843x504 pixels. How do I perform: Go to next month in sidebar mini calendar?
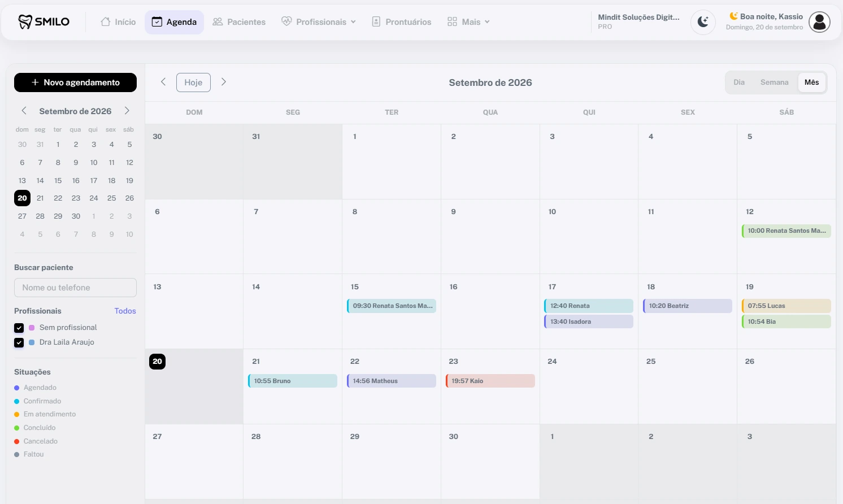click(127, 111)
